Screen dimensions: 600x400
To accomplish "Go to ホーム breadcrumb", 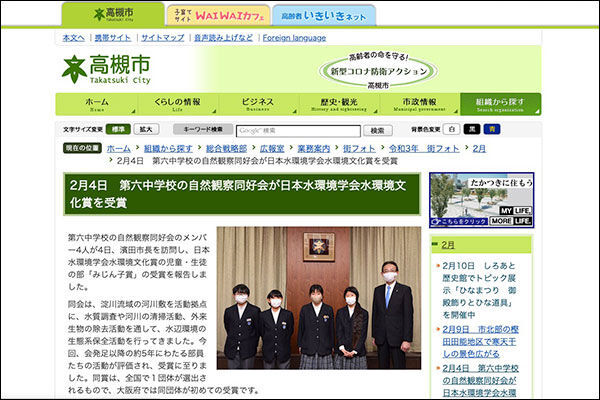I will pos(119,149).
